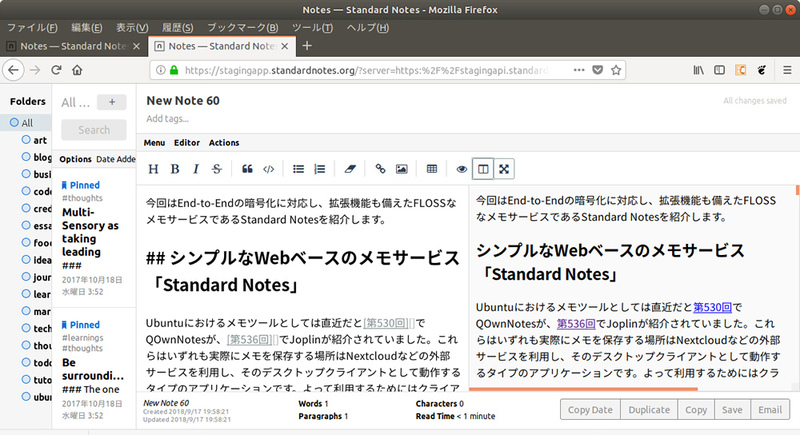
Task: Open ヘルプ menu
Action: 367,28
